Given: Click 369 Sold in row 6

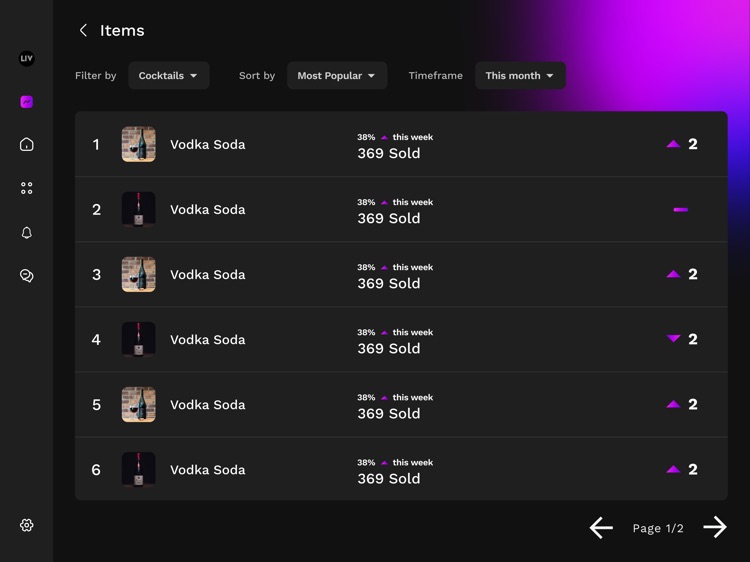Looking at the screenshot, I should [389, 478].
